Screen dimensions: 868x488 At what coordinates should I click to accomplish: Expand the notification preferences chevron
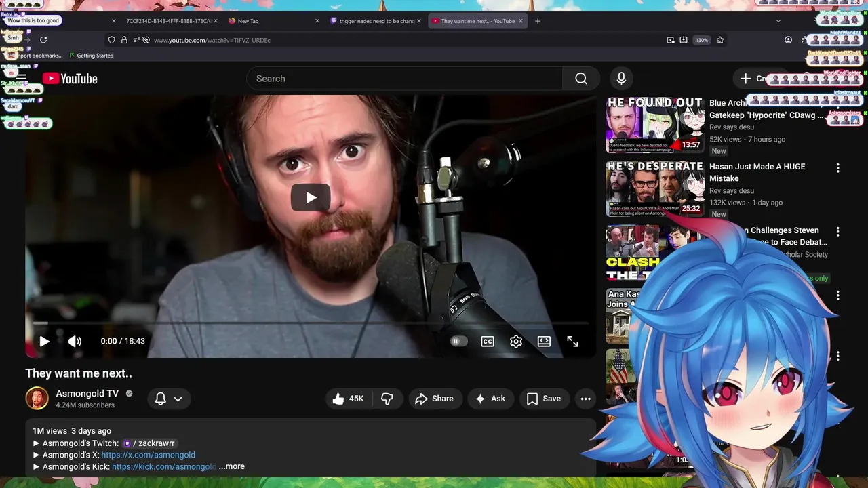[x=178, y=399]
